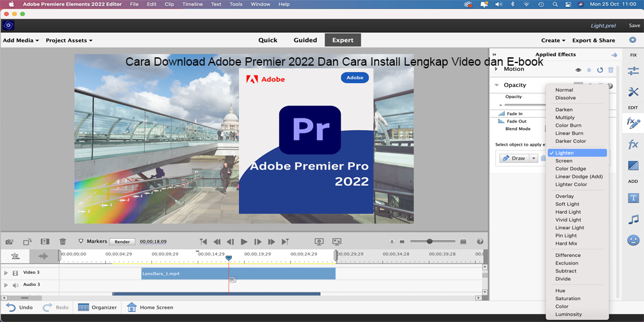The width and height of the screenshot is (644, 322).
Task: Open the Music note icon
Action: 633,220
